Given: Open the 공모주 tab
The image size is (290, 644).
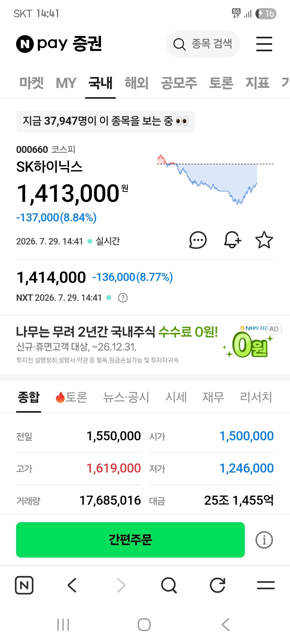Looking at the screenshot, I should pyautogui.click(x=179, y=83).
